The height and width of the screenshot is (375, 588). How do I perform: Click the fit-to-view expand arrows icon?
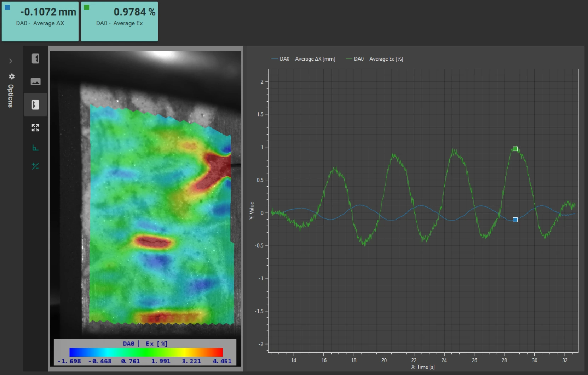[35, 127]
